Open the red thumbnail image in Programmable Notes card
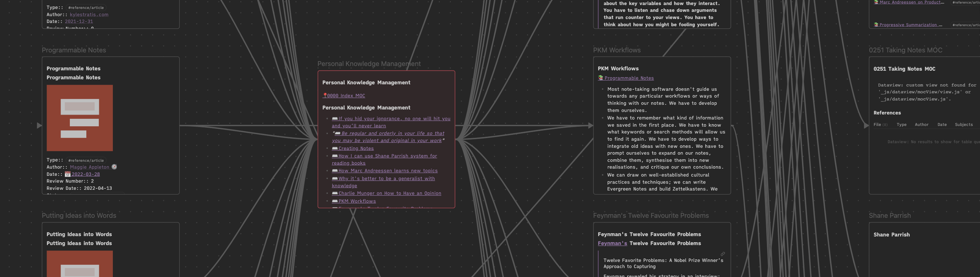Image resolution: width=980 pixels, height=277 pixels. [80, 118]
